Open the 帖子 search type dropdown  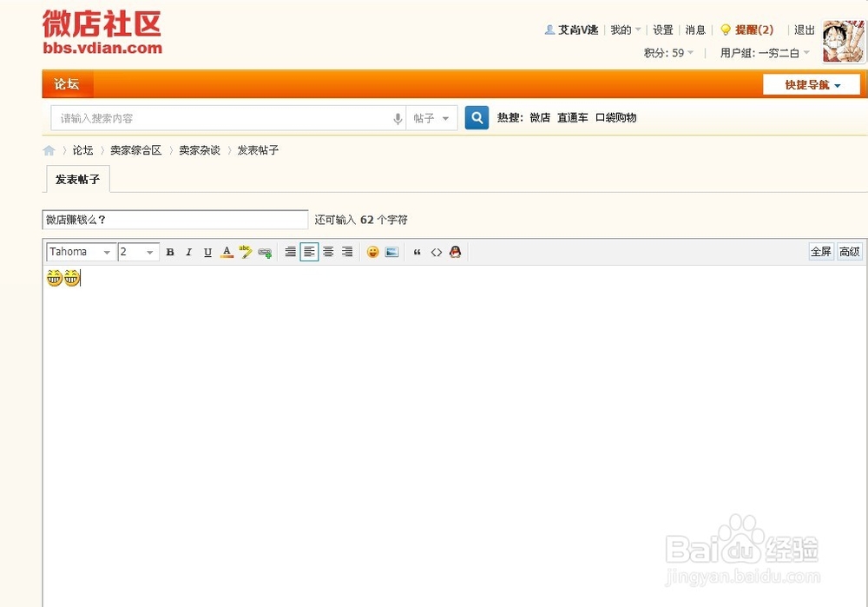pyautogui.click(x=431, y=118)
